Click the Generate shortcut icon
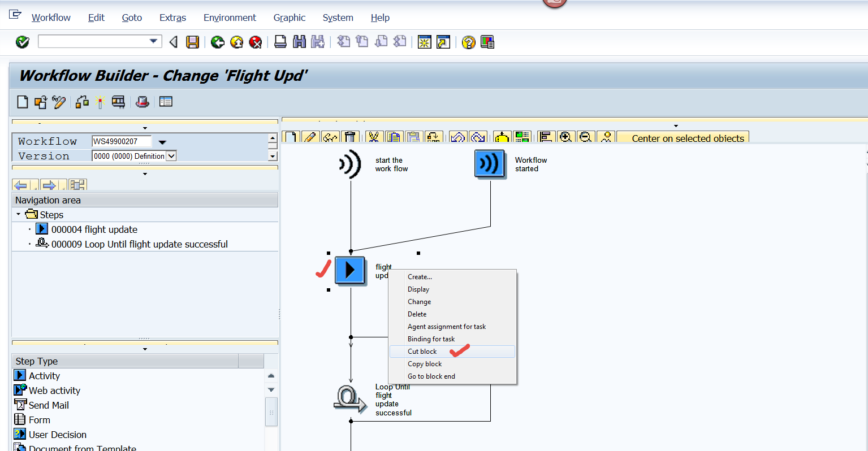This screenshot has height=451, width=868. point(443,42)
